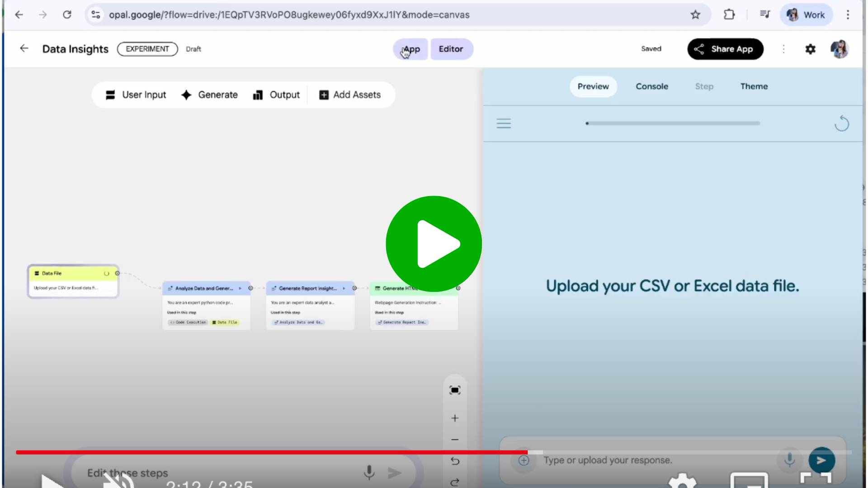Open the three-dot more options menu

click(x=783, y=49)
